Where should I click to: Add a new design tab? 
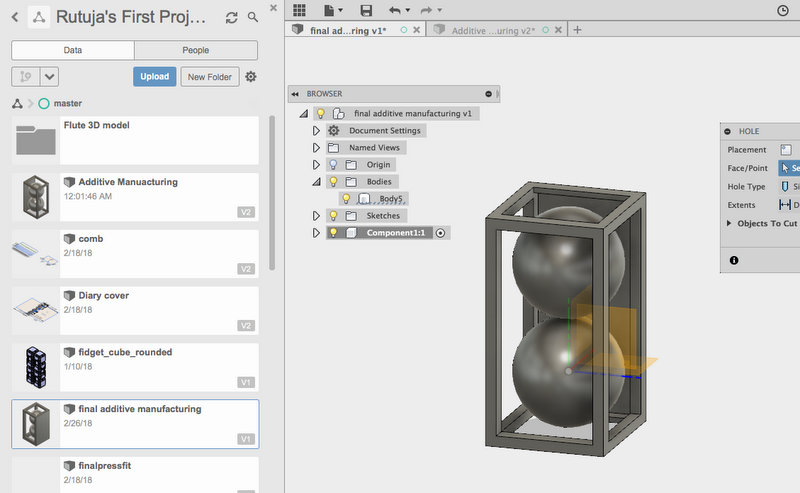click(577, 30)
